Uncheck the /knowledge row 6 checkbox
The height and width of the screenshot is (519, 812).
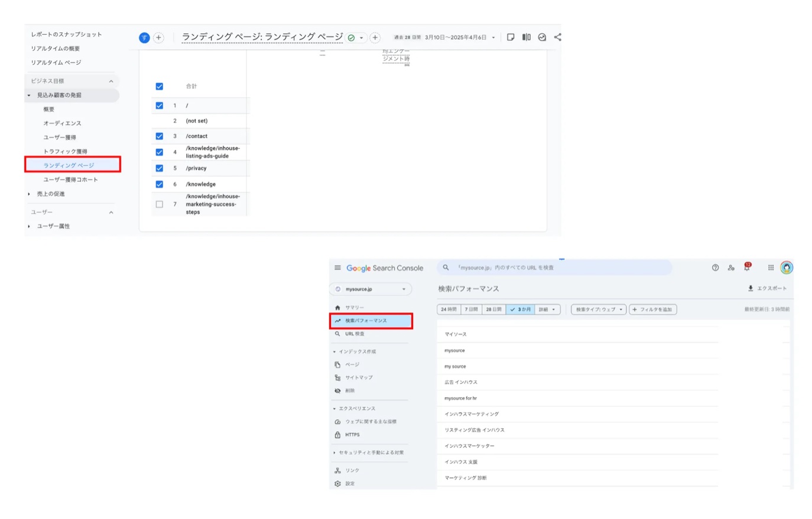160,184
